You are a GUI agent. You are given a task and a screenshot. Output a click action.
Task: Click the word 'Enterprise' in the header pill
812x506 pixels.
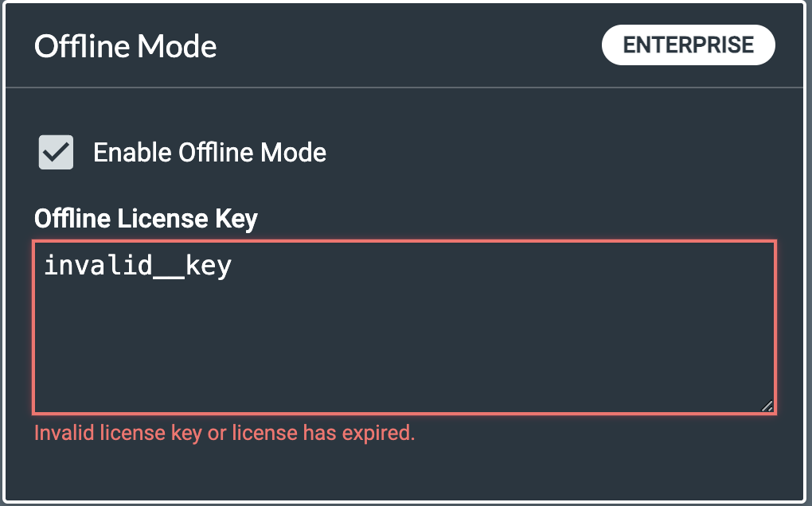point(688,45)
